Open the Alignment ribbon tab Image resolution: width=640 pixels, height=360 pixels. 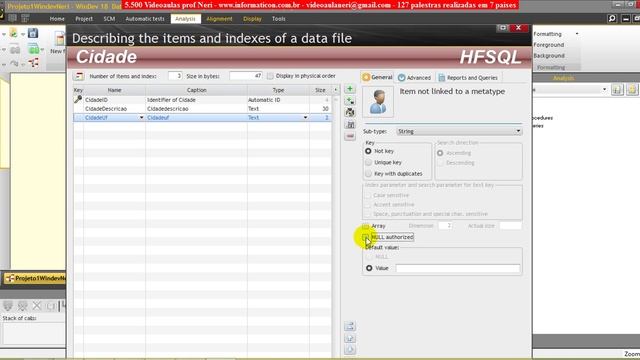point(219,19)
